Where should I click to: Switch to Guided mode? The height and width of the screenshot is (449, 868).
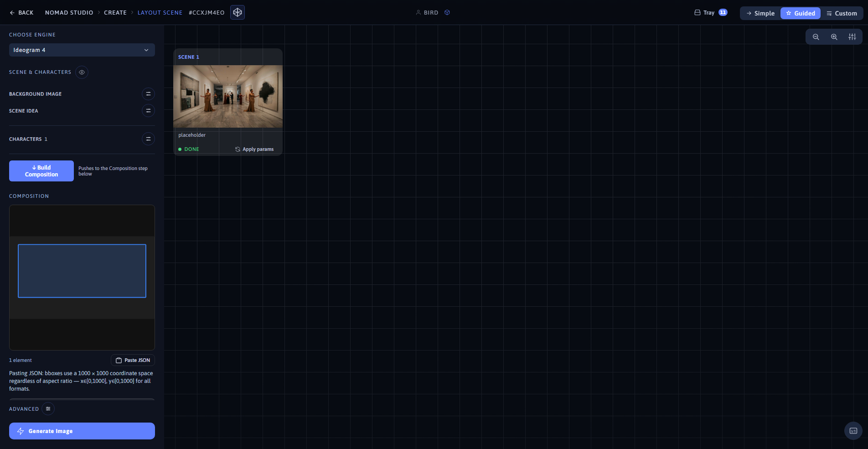pos(801,13)
